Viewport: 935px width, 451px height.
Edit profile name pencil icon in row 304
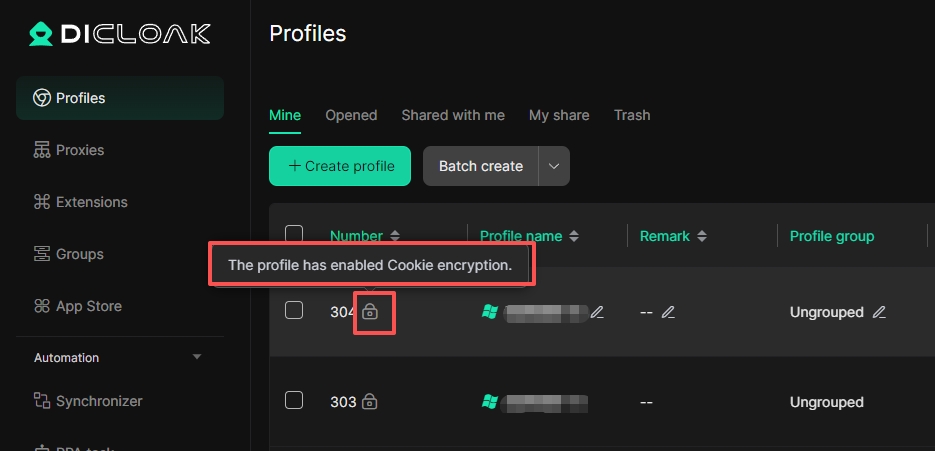click(x=597, y=312)
